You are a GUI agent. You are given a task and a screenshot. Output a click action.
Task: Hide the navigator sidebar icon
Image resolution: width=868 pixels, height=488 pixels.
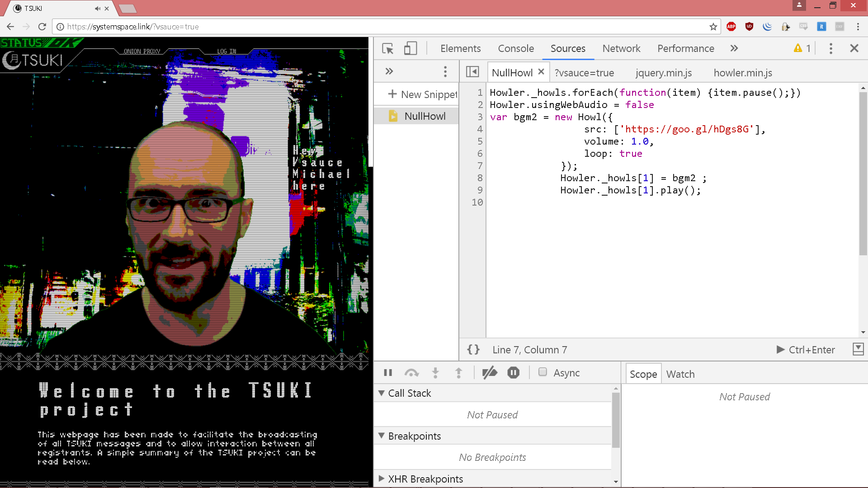pyautogui.click(x=472, y=72)
